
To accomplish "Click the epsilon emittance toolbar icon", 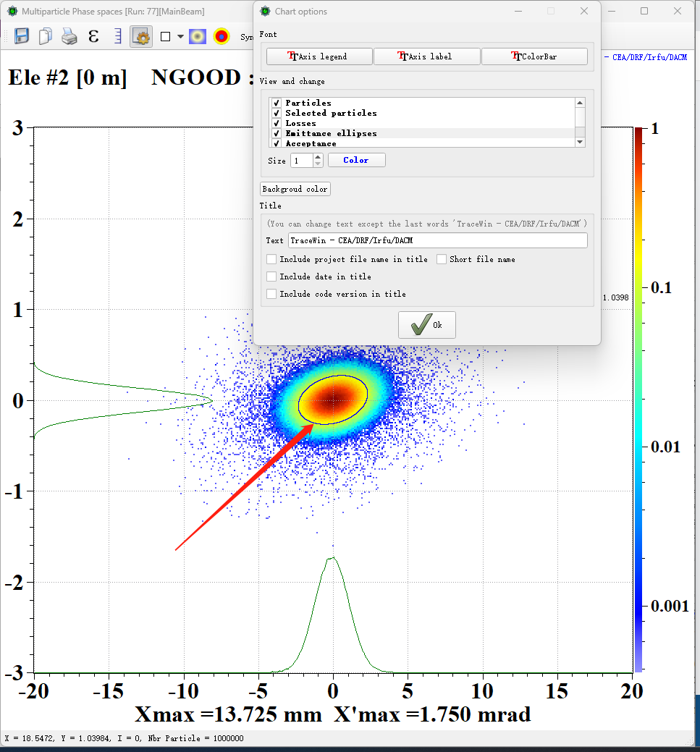I will (x=93, y=36).
